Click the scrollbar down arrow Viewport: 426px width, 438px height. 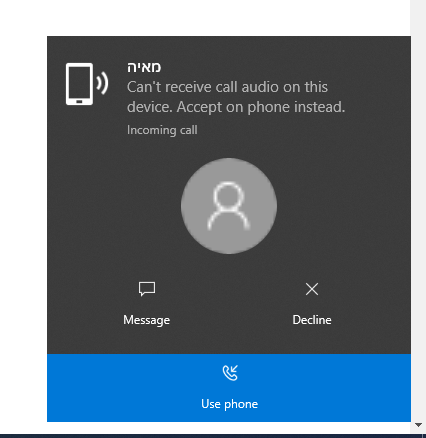coord(418,425)
